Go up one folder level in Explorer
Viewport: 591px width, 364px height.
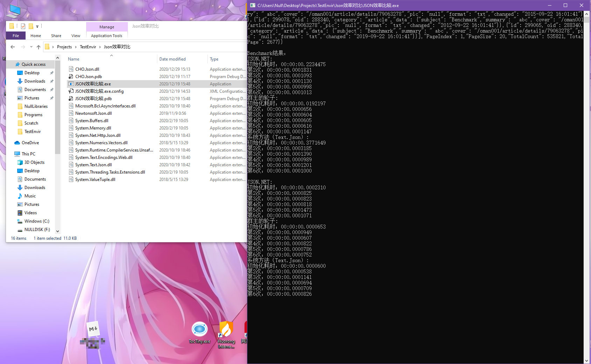[x=39, y=47]
